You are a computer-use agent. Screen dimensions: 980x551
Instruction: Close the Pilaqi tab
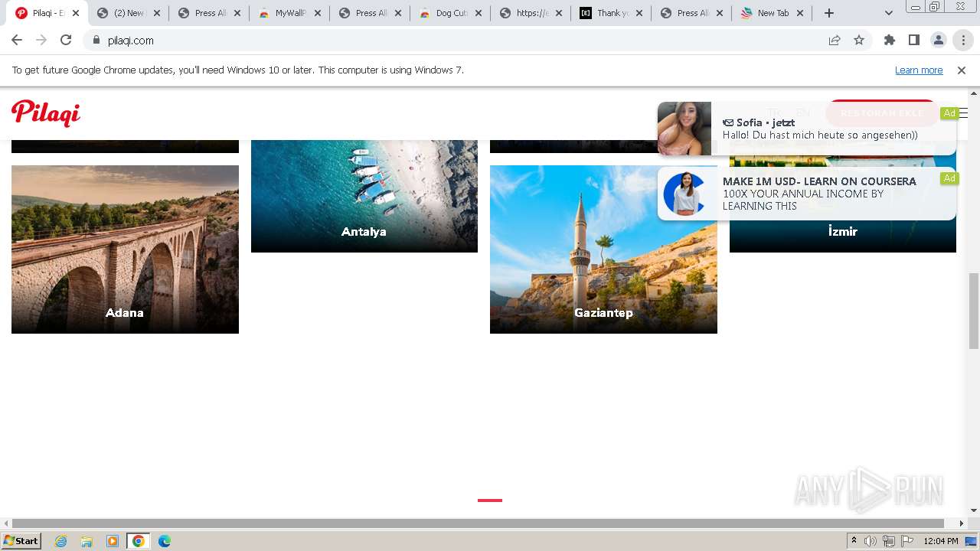click(x=76, y=13)
